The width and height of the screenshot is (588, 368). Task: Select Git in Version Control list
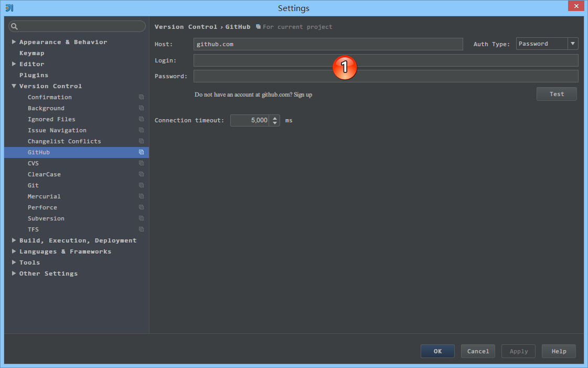click(x=33, y=185)
